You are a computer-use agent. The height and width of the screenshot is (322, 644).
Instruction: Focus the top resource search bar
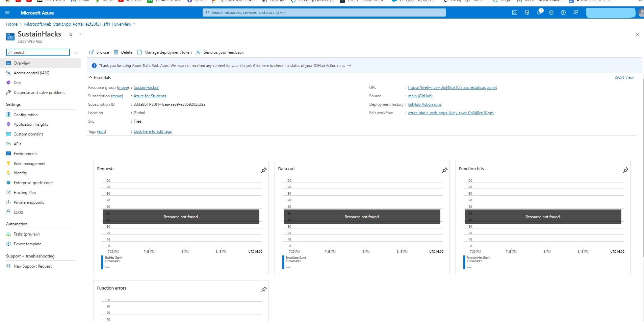click(x=324, y=13)
